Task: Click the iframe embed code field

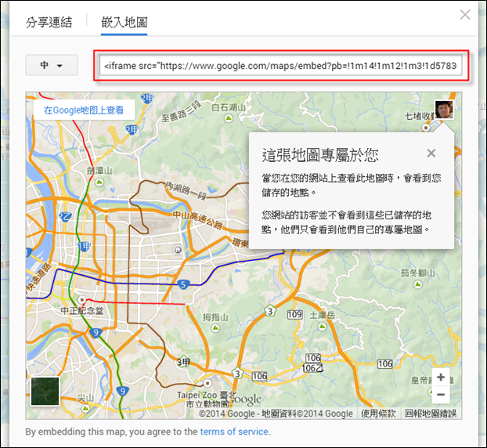Action: click(281, 66)
